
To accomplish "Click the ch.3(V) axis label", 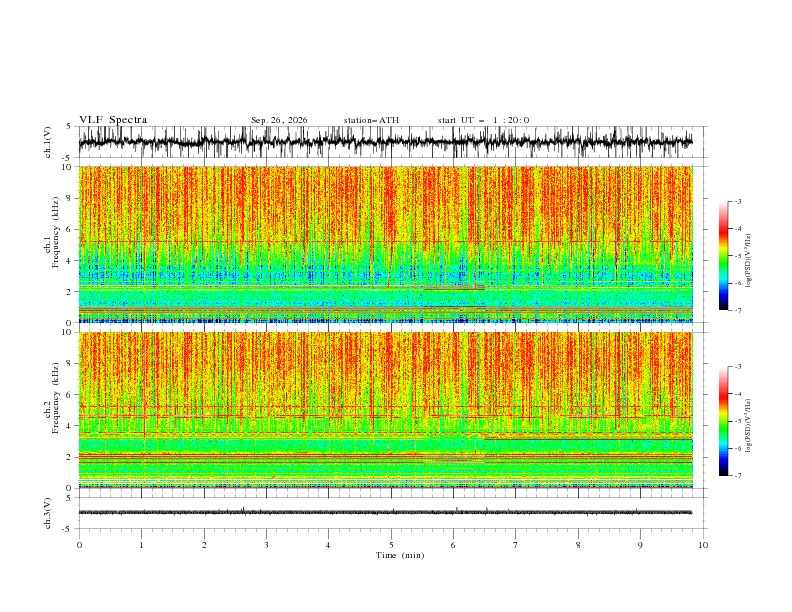I will [48, 513].
